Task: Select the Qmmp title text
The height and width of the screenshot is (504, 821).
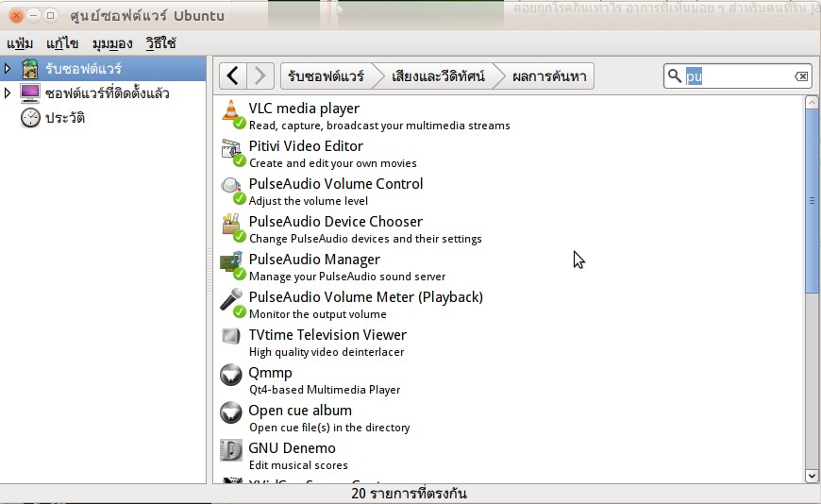Action: point(270,373)
